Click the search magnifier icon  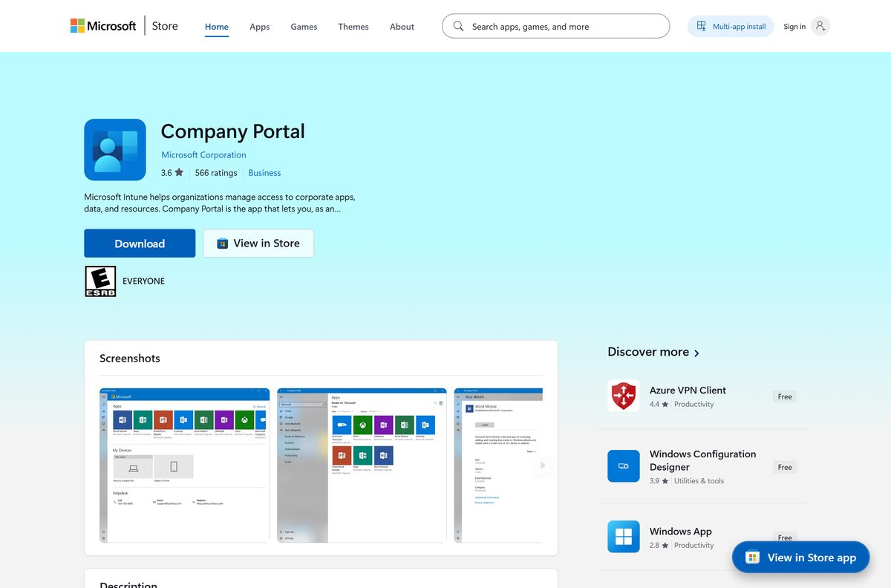pyautogui.click(x=458, y=26)
